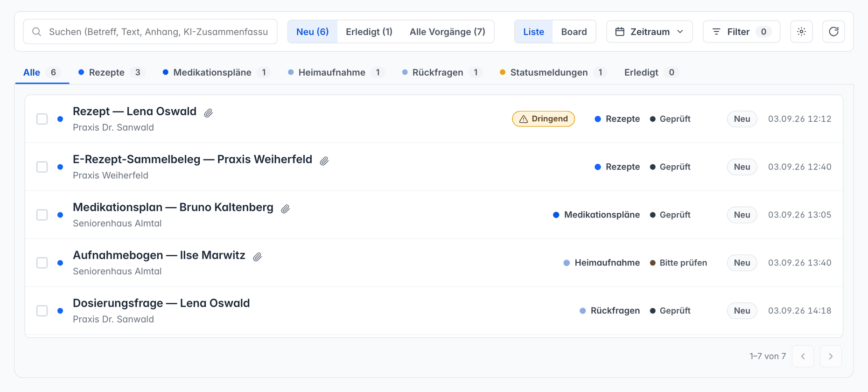The width and height of the screenshot is (868, 392).
Task: Click timestamp 03.09.26 13:05
Action: click(x=800, y=215)
